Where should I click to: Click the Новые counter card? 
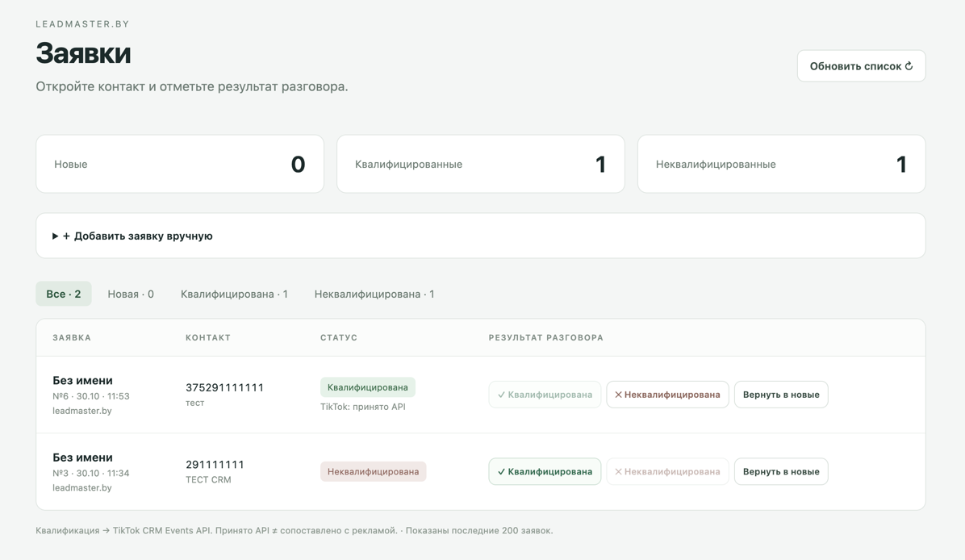(x=180, y=164)
